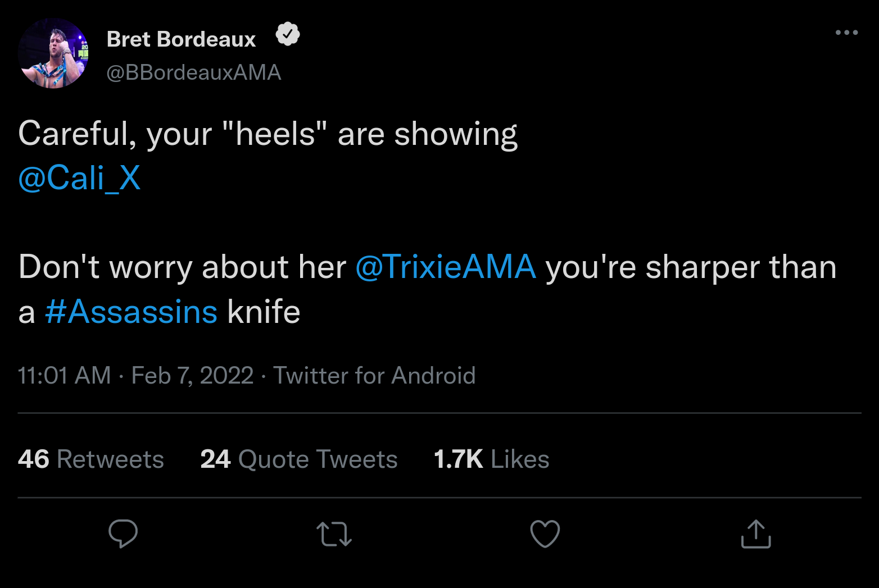This screenshot has height=588, width=879.
Task: Click the 11:01 AM timestamp
Action: (x=64, y=375)
